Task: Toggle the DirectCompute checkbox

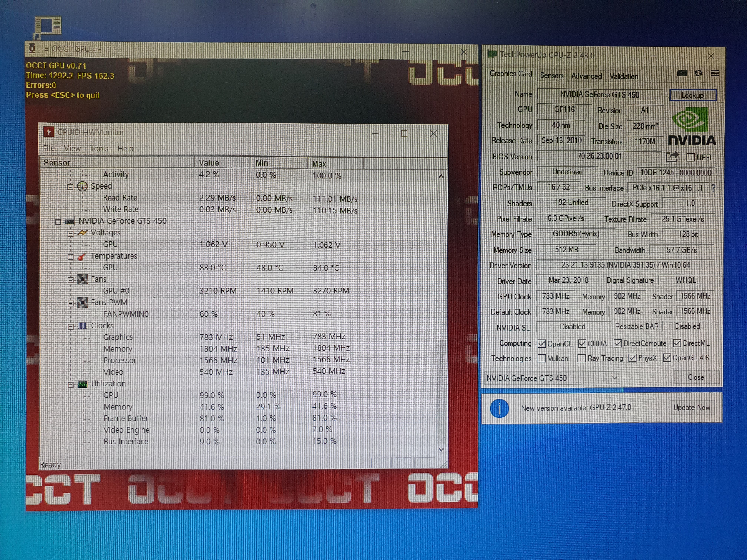Action: pyautogui.click(x=618, y=343)
